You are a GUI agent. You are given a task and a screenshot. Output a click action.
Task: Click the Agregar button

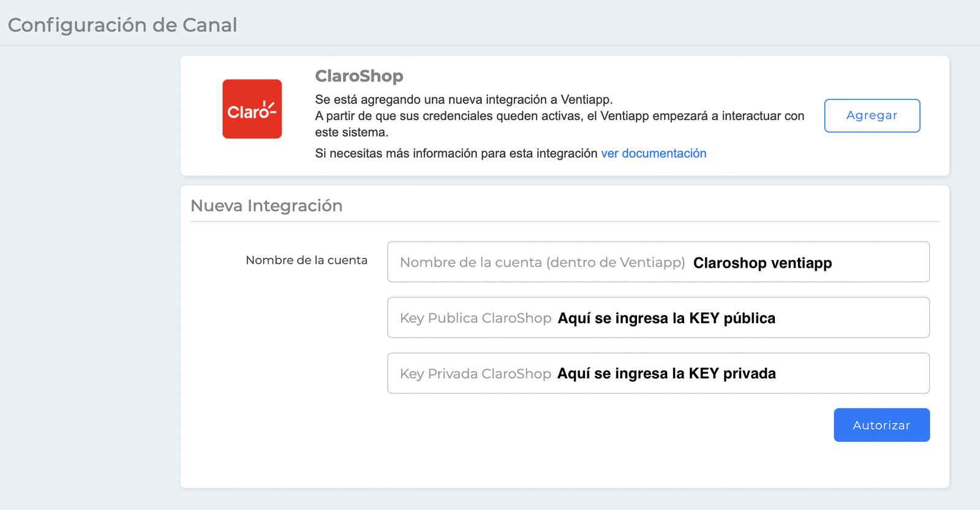[x=872, y=116]
